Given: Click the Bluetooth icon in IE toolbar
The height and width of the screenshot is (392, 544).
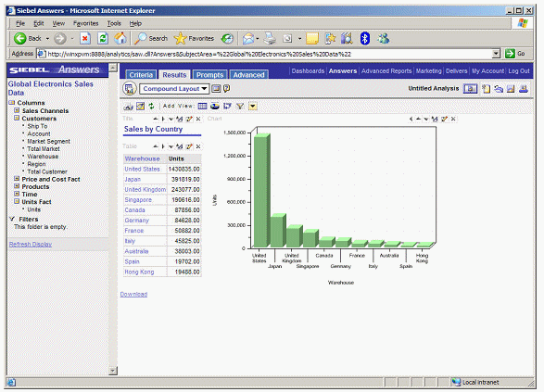Looking at the screenshot, I should pos(364,38).
